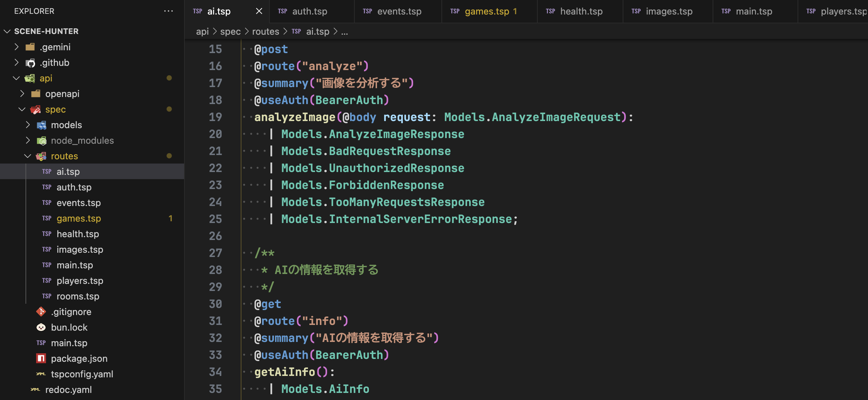The width and height of the screenshot is (868, 400).
Task: Click the node_modules folder icon
Action: [41, 141]
